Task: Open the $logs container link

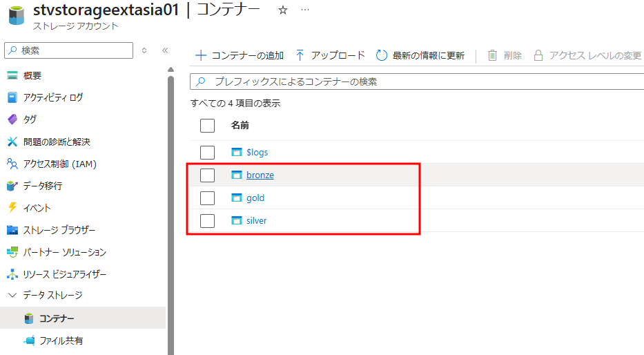Action: (257, 152)
